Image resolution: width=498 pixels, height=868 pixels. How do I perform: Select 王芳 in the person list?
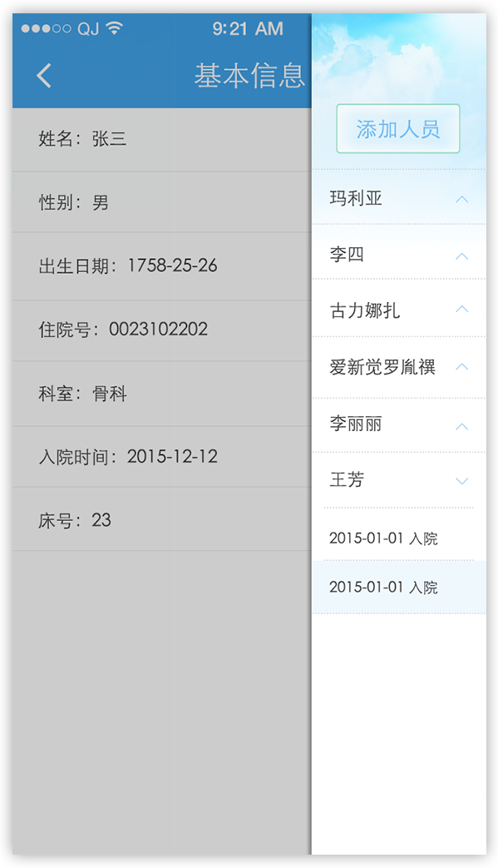(x=348, y=479)
